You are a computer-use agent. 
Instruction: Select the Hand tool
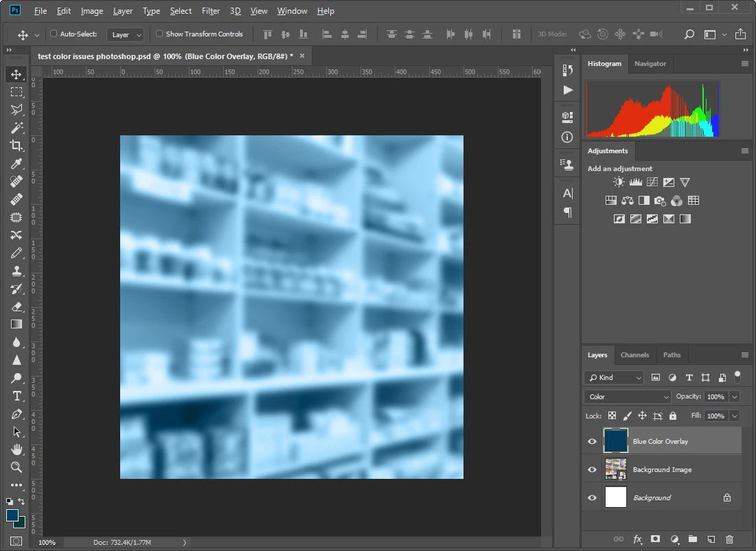pos(16,450)
